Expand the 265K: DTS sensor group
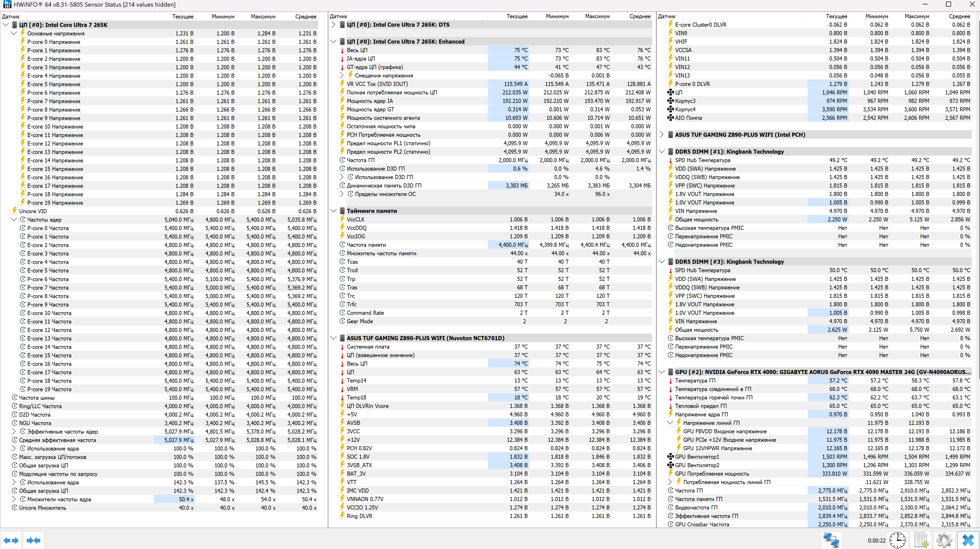Screen dimensions: 980x549 pyautogui.click(x=334, y=25)
